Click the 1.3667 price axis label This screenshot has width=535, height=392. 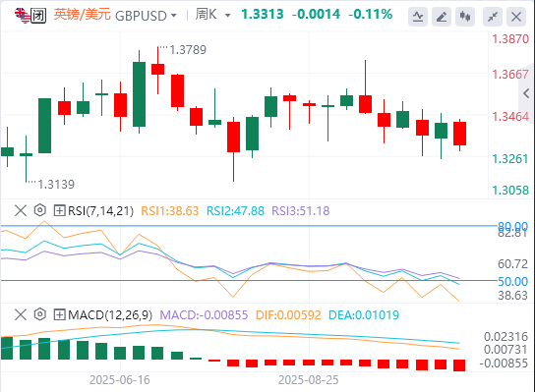click(x=510, y=75)
